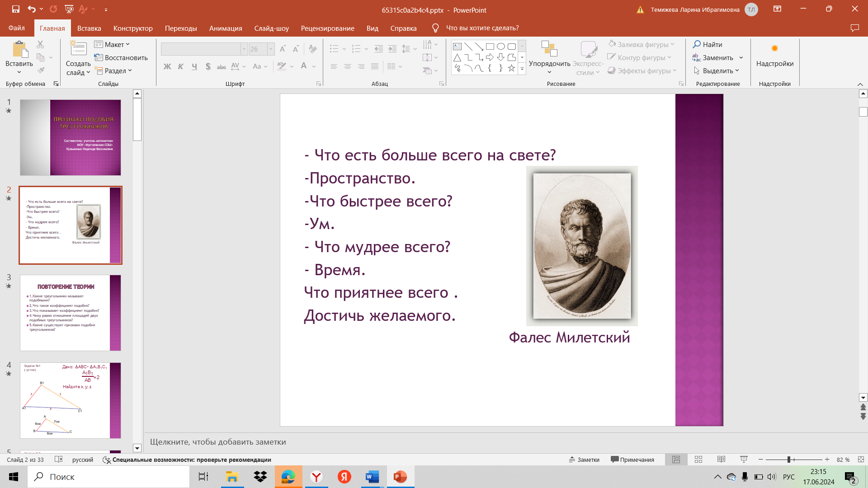Open the Вставка ribbon tab
The height and width of the screenshot is (488, 868).
[89, 28]
